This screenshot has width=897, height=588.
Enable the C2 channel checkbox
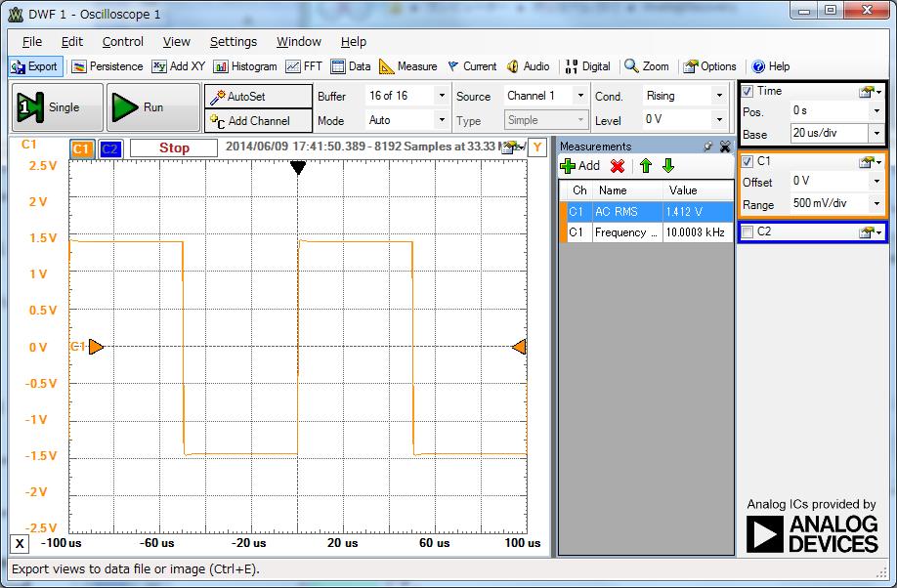pos(747,232)
